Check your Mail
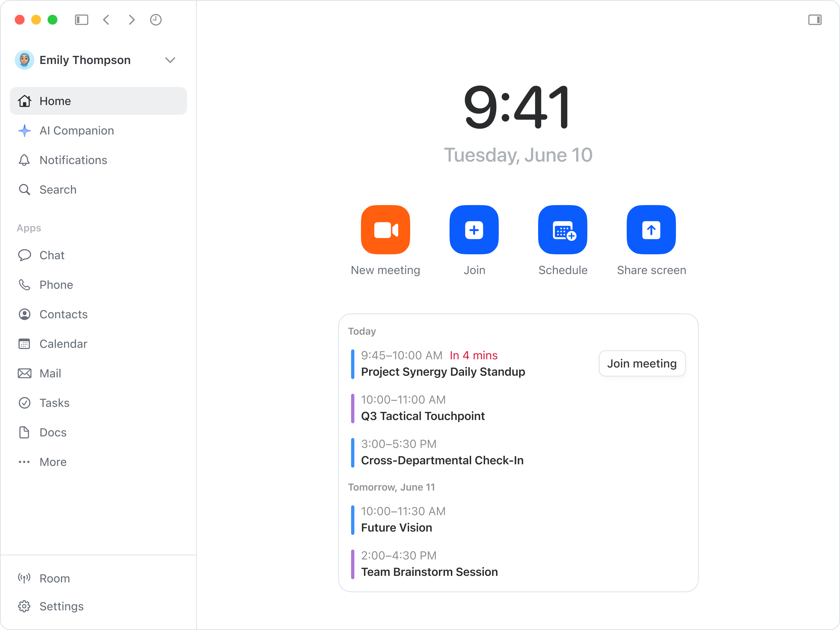840x630 pixels. [x=50, y=373]
